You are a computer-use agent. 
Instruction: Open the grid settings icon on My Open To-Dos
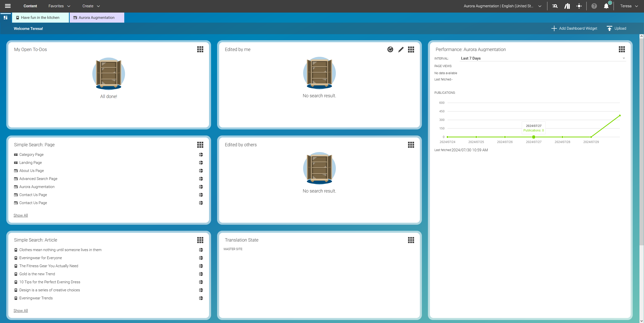pyautogui.click(x=200, y=49)
